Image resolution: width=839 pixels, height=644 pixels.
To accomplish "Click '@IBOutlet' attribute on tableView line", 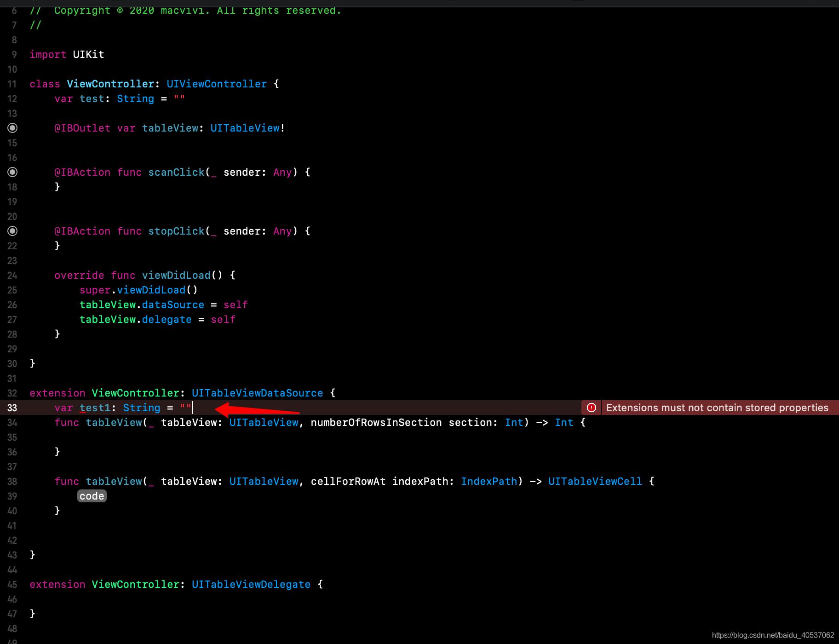I will pyautogui.click(x=82, y=128).
